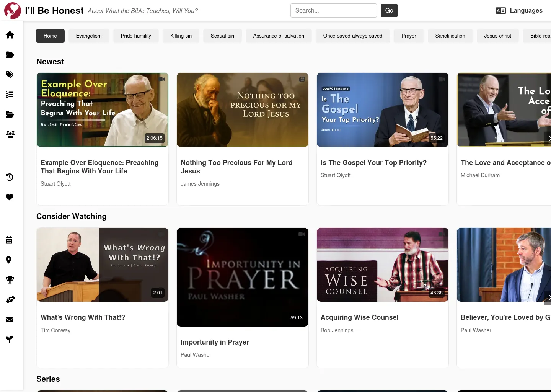Click author name James Jennings

(200, 184)
